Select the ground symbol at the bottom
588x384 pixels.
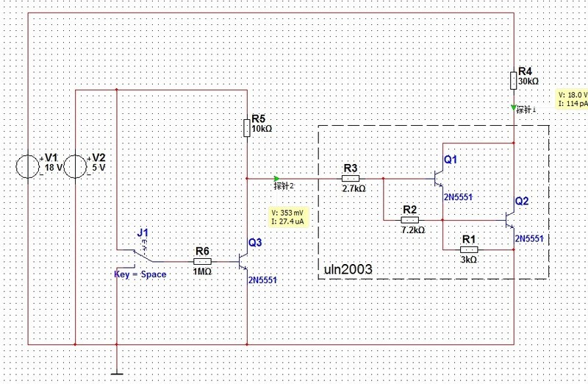point(117,371)
